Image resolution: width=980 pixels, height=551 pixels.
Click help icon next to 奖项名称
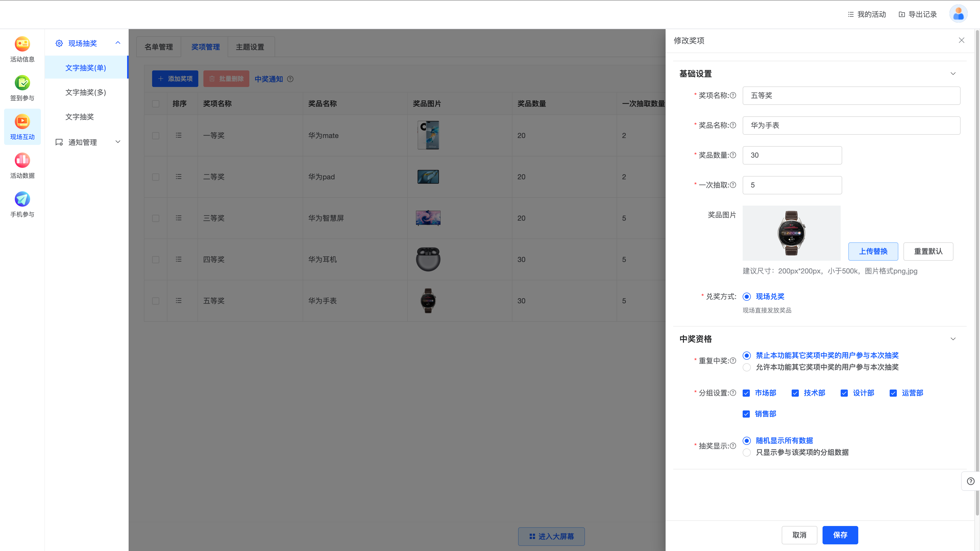click(733, 95)
